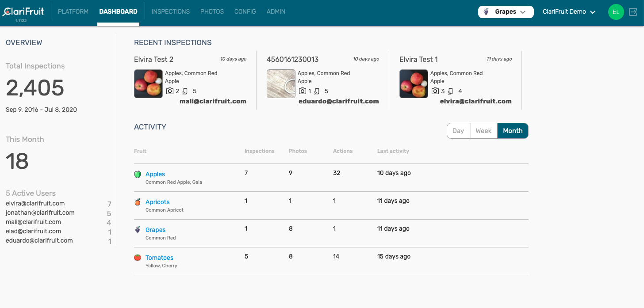
Task: Open the Apples activity link
Action: click(155, 174)
